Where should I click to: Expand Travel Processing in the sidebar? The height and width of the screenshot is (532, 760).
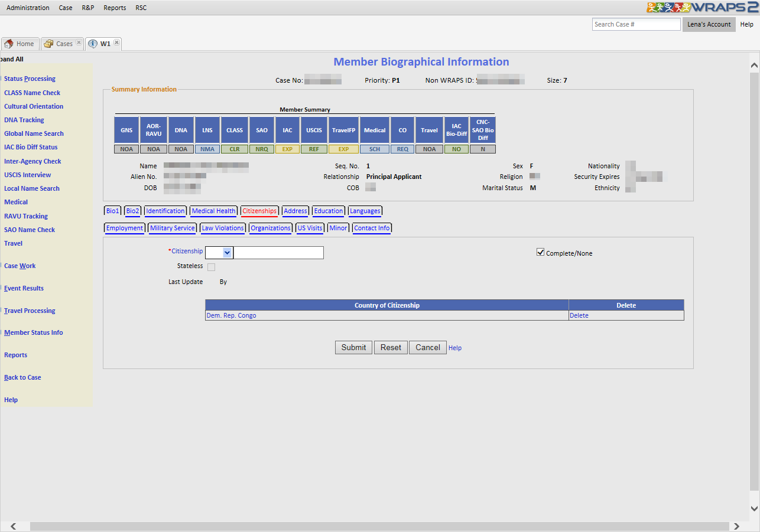tap(30, 311)
